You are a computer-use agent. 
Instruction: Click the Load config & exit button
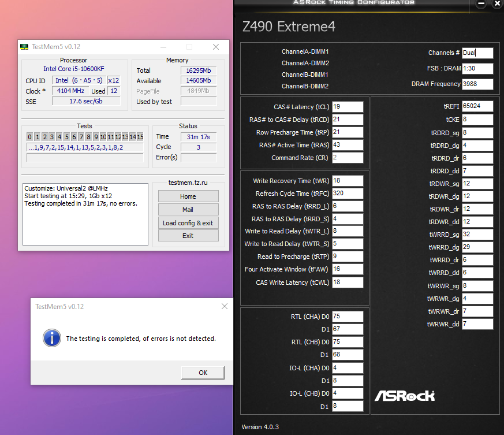tap(188, 222)
